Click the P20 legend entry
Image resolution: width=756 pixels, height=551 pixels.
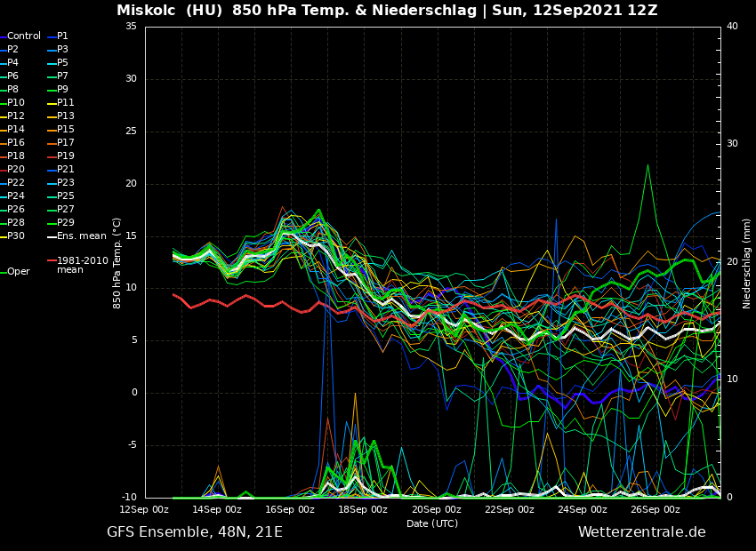[16, 170]
